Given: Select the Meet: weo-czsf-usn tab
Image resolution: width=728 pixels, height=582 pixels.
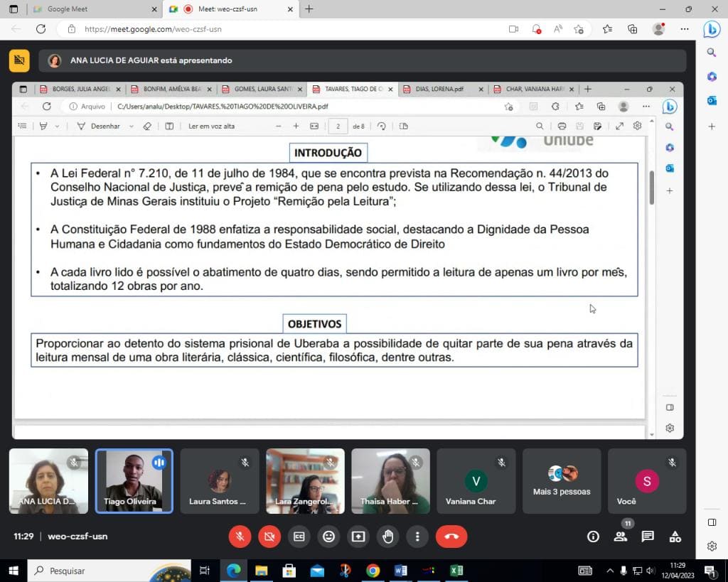Looking at the screenshot, I should pyautogui.click(x=232, y=9).
